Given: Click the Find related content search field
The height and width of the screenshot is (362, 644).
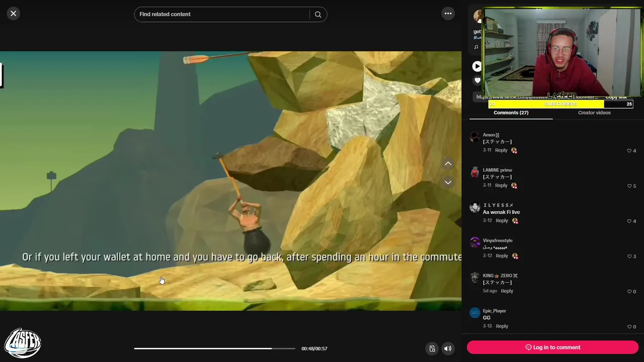Looking at the screenshot, I should (x=222, y=14).
